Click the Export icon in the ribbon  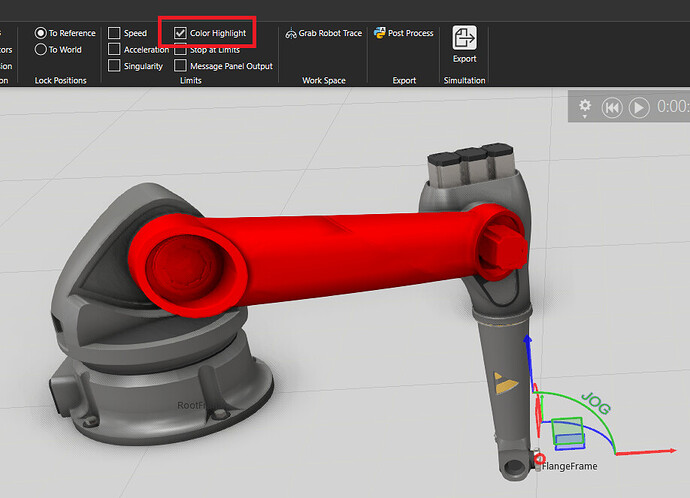click(464, 39)
